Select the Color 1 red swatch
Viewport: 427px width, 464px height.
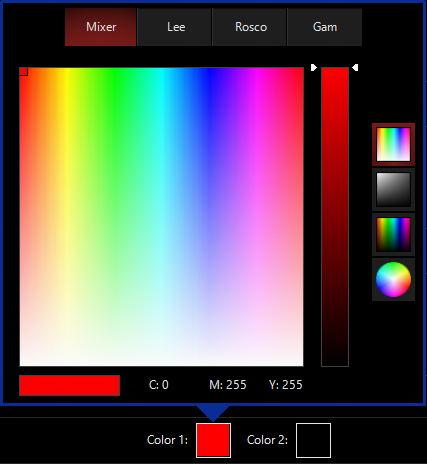(x=213, y=440)
